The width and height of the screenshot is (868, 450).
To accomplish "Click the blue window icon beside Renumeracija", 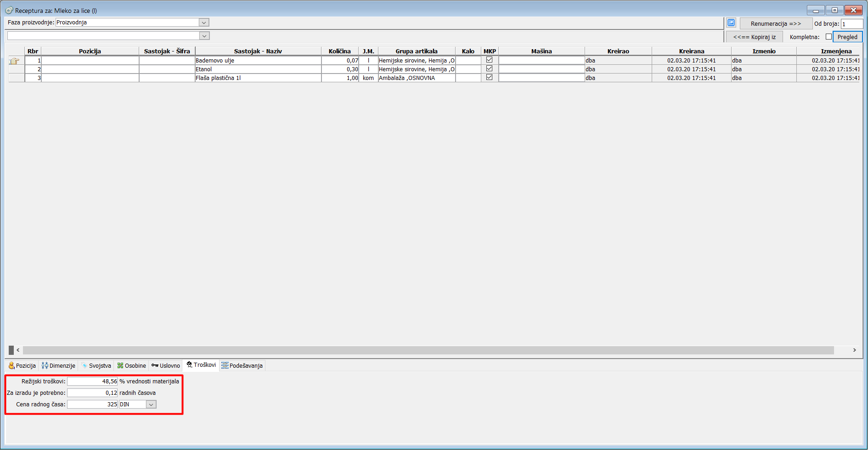I will [731, 23].
